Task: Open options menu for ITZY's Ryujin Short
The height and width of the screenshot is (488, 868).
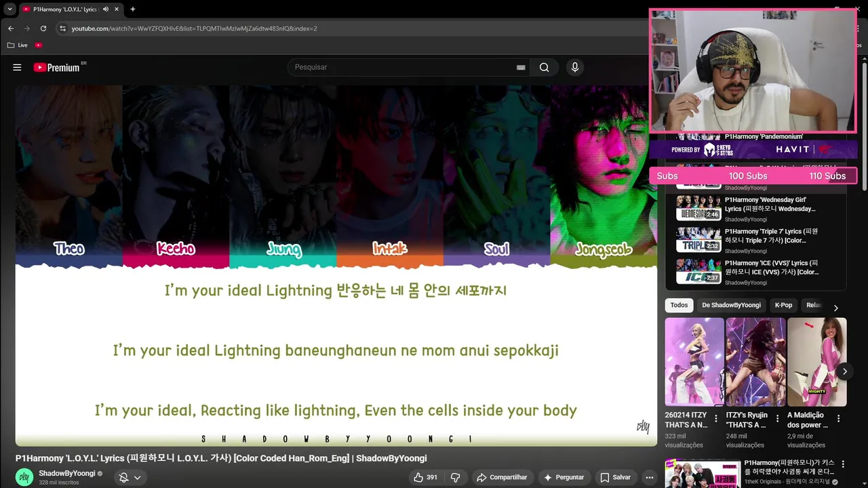Action: pos(777,419)
